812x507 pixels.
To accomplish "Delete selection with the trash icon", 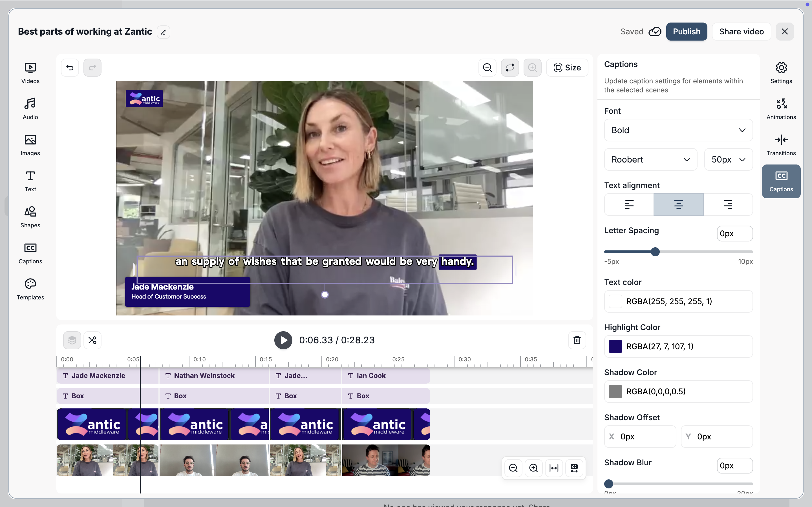I will point(577,340).
